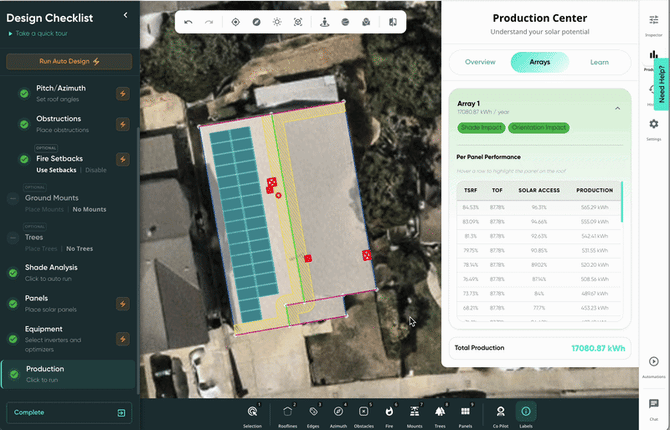Screen dimensions: 670x430
Task: Click the Production step green checkmark
Action: click(15, 374)
